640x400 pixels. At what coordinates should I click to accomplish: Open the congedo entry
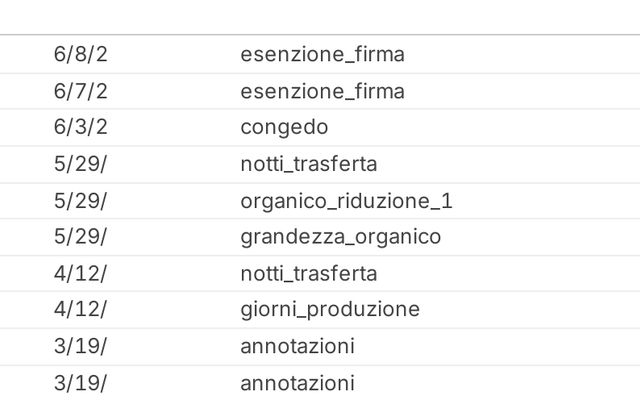point(284,127)
